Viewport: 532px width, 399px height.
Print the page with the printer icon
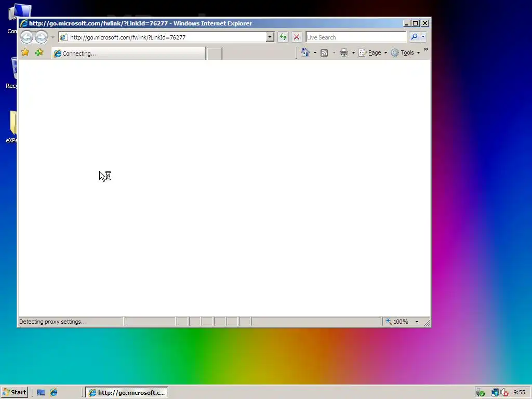click(344, 52)
